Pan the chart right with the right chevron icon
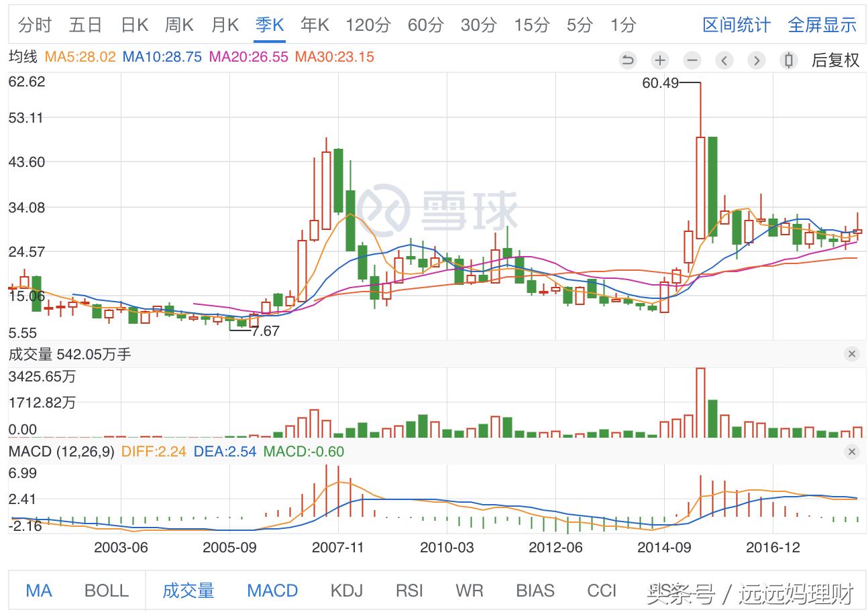This screenshot has width=868, height=614. click(757, 60)
